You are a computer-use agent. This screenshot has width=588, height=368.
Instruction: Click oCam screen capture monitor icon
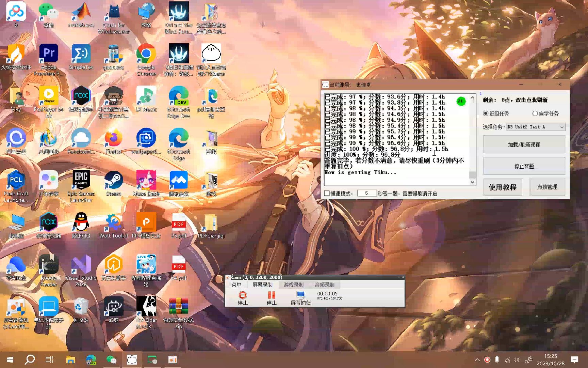300,295
